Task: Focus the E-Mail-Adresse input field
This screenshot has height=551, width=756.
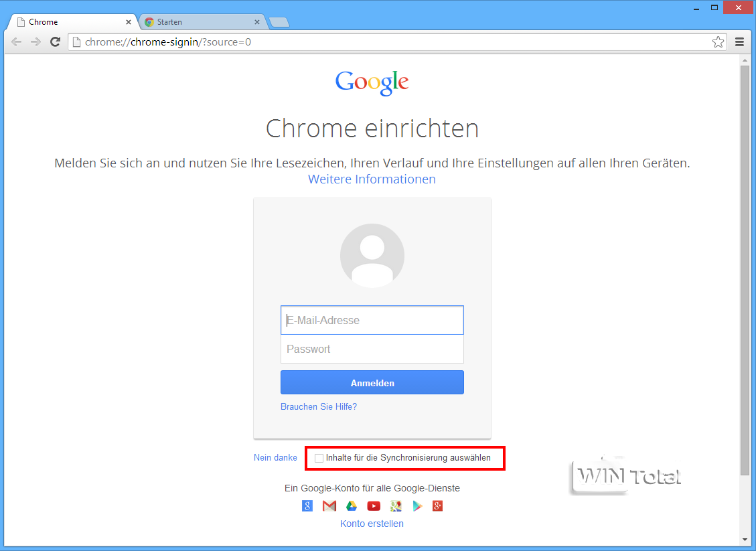Action: [372, 320]
